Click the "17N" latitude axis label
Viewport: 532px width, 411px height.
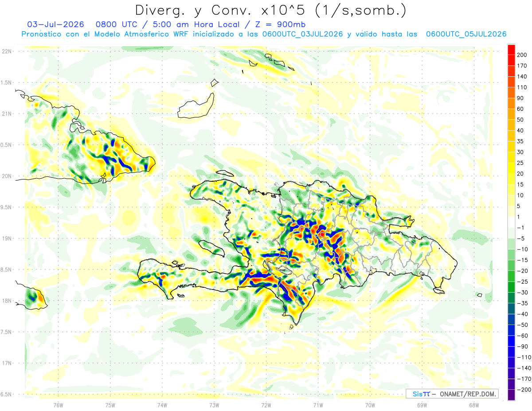click(7, 364)
